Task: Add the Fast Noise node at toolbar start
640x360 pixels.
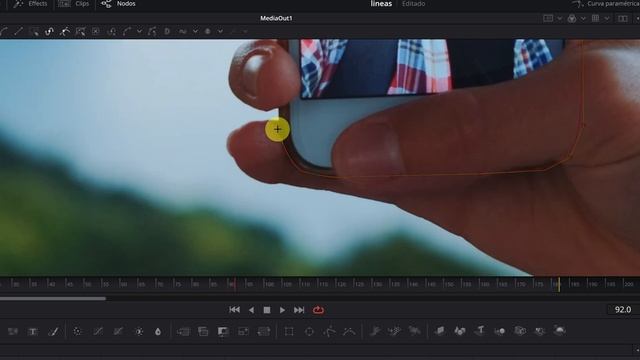Action: [13, 331]
